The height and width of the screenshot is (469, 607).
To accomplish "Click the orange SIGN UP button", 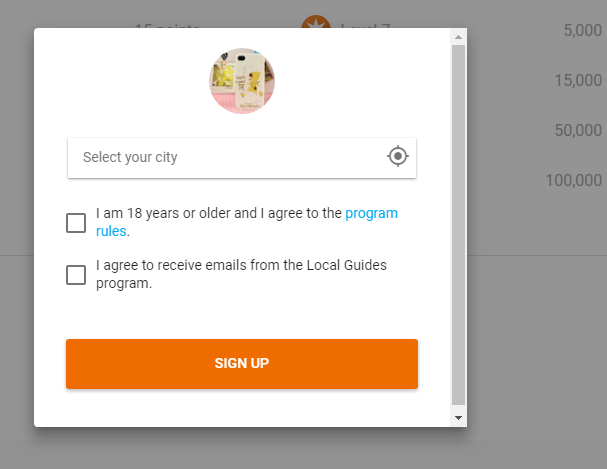I will pyautogui.click(x=242, y=364).
